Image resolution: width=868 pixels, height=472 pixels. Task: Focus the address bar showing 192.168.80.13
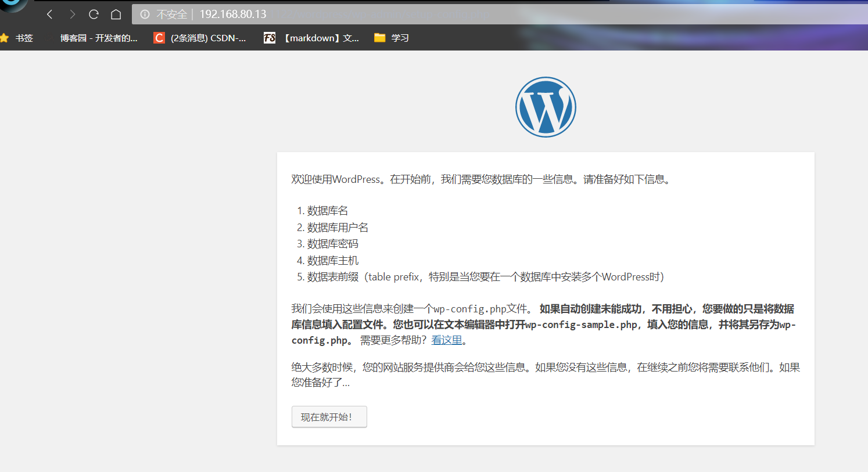tap(500, 14)
